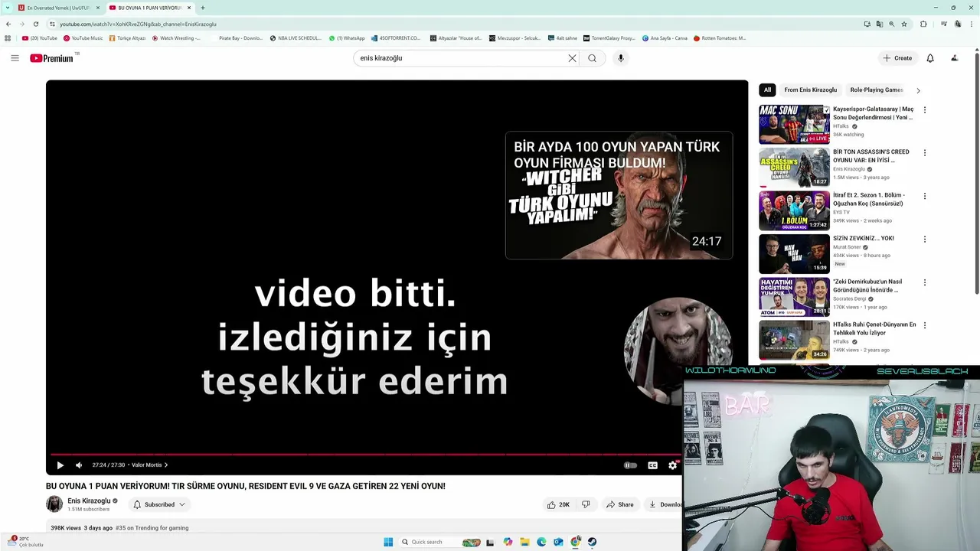
Task: Open File Explorer from the taskbar
Action: (524, 542)
